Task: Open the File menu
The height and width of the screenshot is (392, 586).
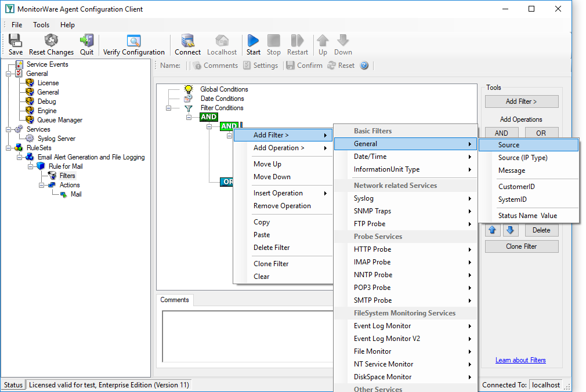Action: coord(17,25)
